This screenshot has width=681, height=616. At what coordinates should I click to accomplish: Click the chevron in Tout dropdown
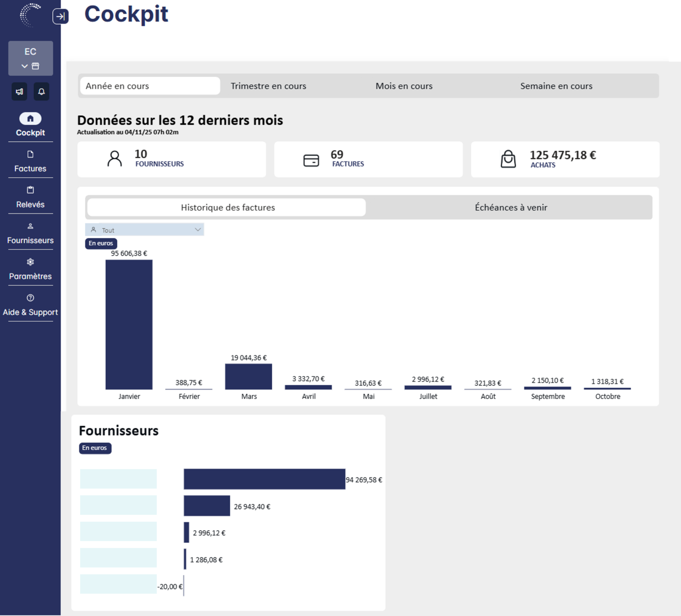[x=198, y=229]
